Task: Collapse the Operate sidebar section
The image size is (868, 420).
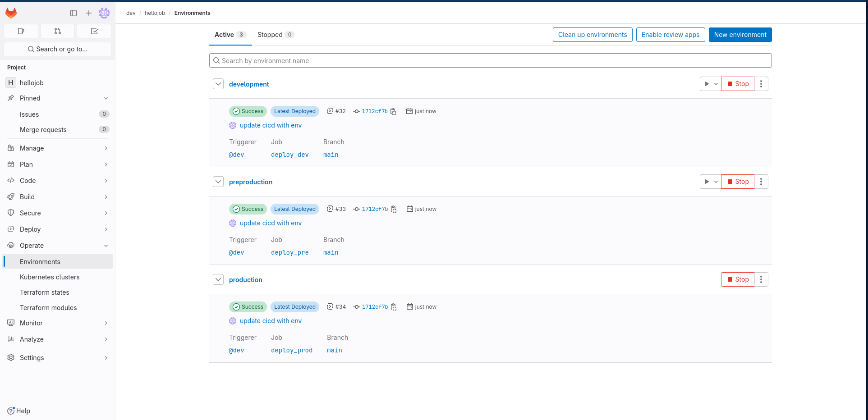Action: pos(58,246)
